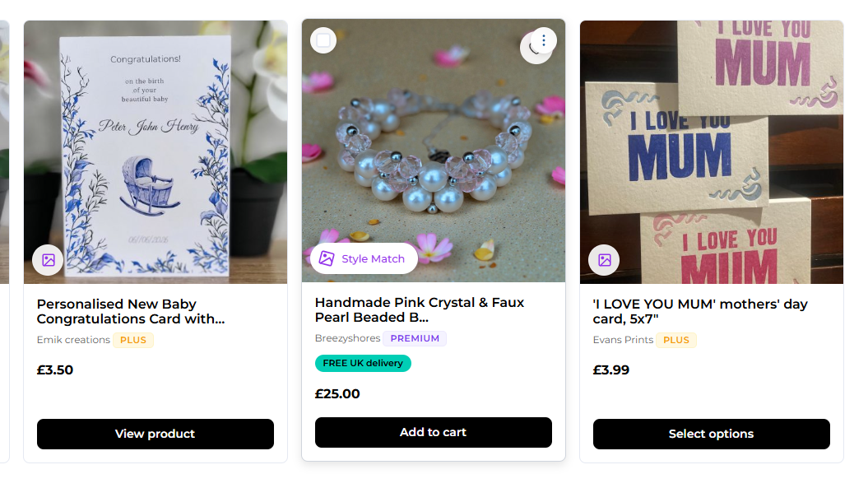Image resolution: width=868 pixels, height=488 pixels.
Task: Open the Handmade Pink Crystal bracelet title link
Action: [x=420, y=309]
